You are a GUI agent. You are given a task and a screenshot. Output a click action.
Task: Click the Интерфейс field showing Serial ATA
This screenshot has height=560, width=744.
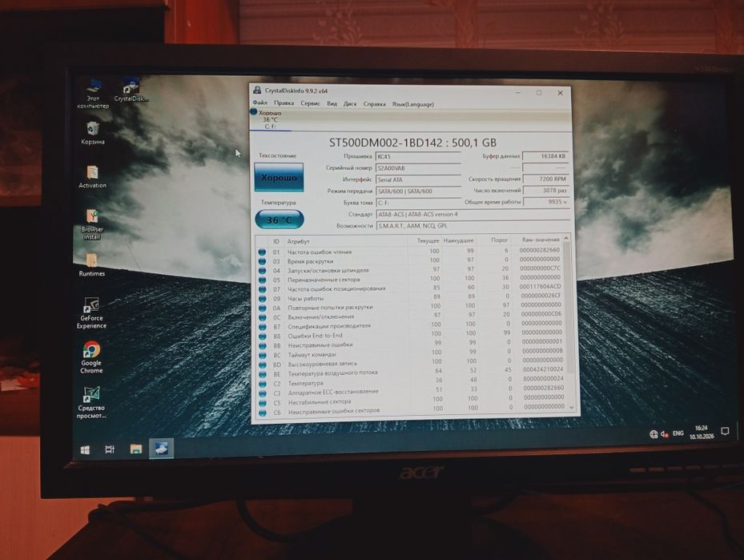click(418, 180)
